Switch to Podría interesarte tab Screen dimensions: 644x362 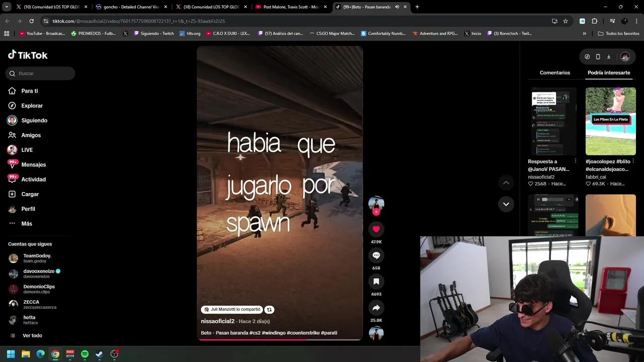[609, 73]
